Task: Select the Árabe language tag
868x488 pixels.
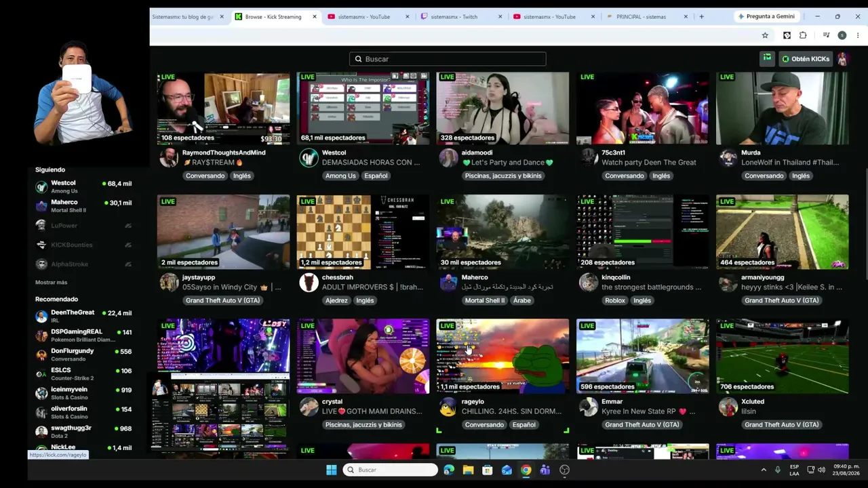Action: pos(522,300)
